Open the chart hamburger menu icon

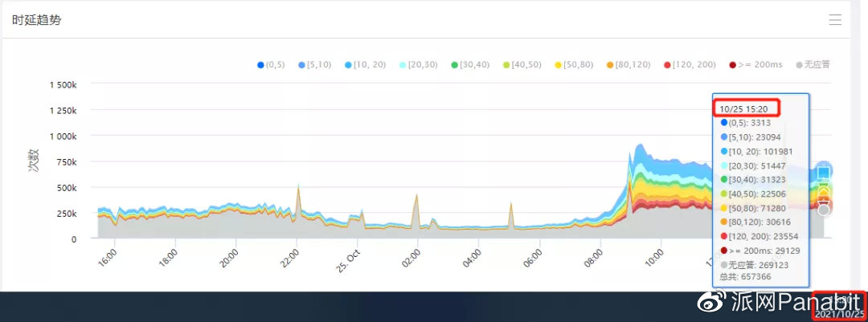coord(835,20)
